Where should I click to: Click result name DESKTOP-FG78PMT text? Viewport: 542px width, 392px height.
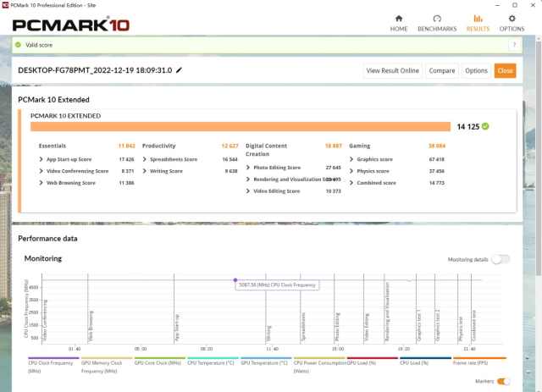click(95, 70)
